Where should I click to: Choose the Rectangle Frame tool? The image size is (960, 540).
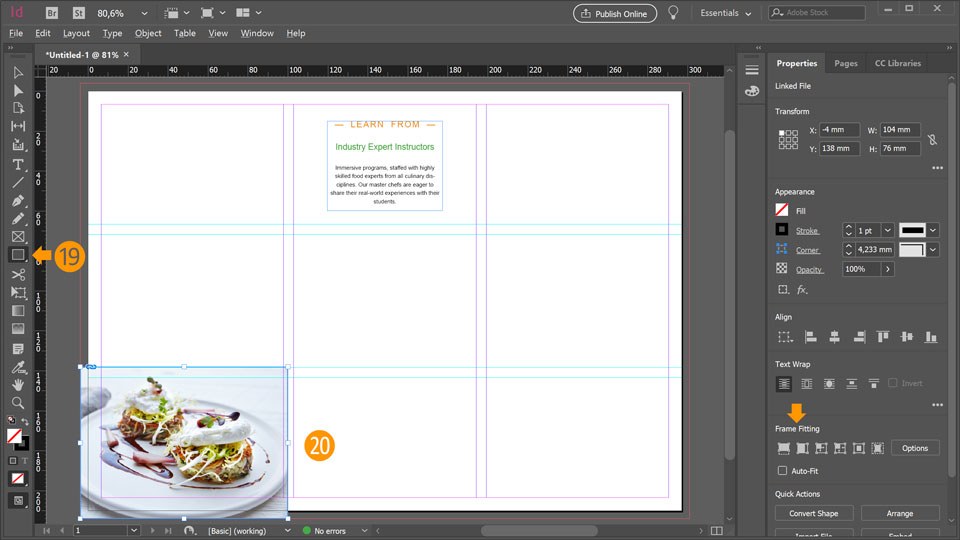(18, 237)
